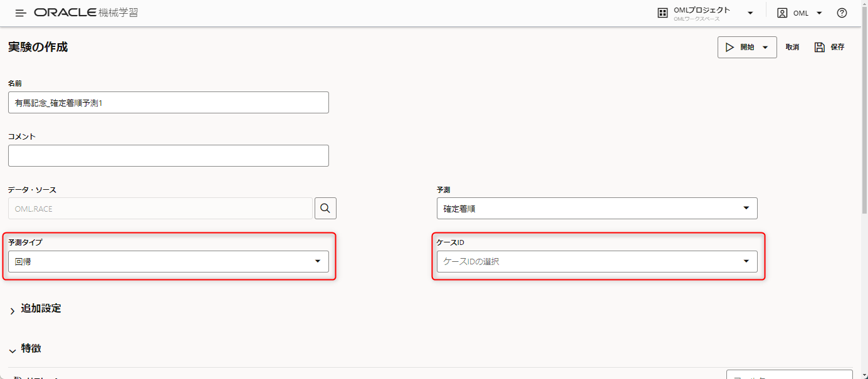Open the 開始 button dropdown arrow
The width and height of the screenshot is (868, 379).
[x=765, y=47]
